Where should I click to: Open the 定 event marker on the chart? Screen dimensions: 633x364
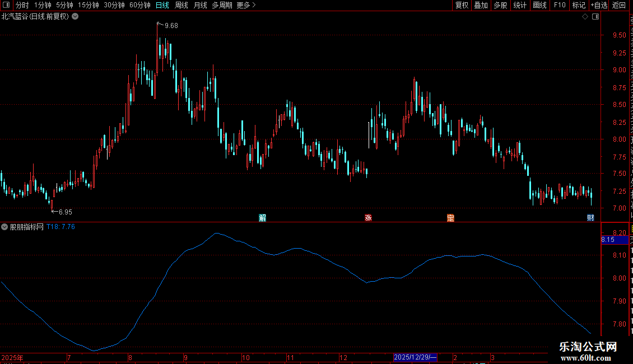coord(450,218)
